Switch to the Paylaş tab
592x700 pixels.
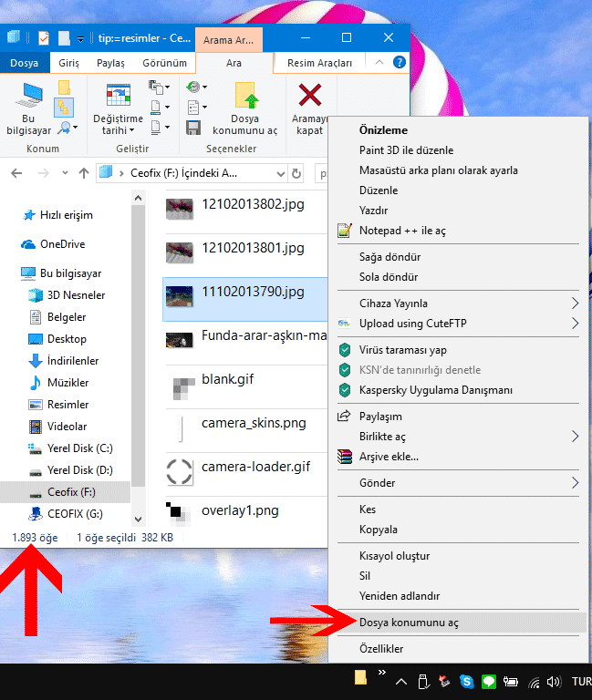pos(110,63)
